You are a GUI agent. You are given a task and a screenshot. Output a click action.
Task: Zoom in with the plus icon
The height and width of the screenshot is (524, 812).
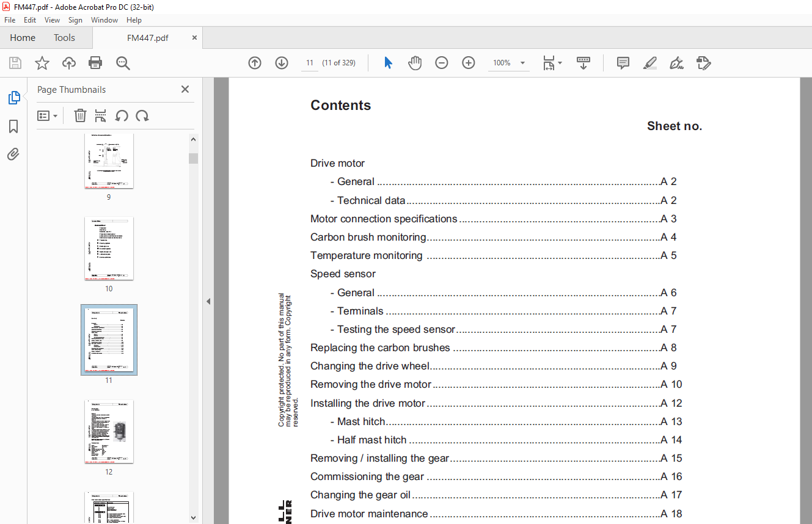[x=469, y=63]
